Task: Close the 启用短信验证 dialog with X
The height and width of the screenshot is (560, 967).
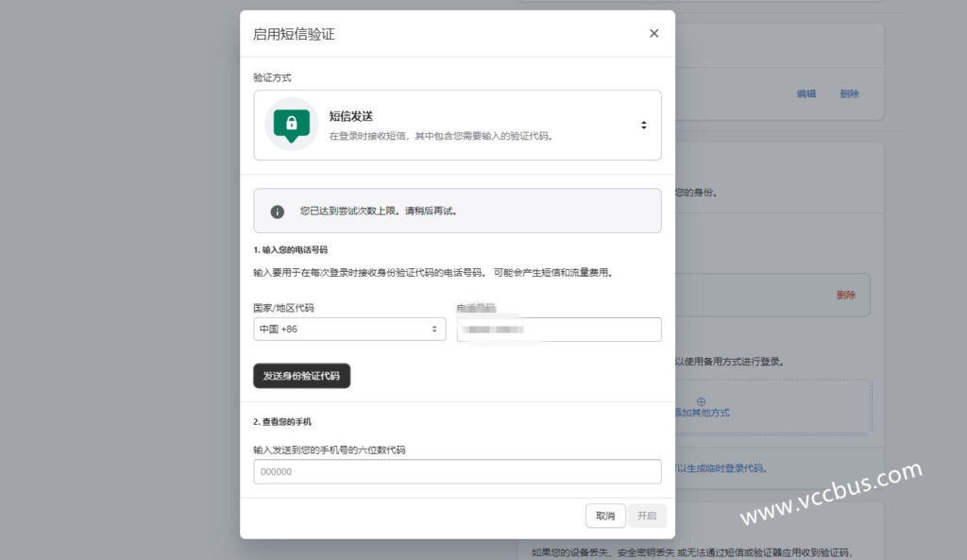Action: 653,33
